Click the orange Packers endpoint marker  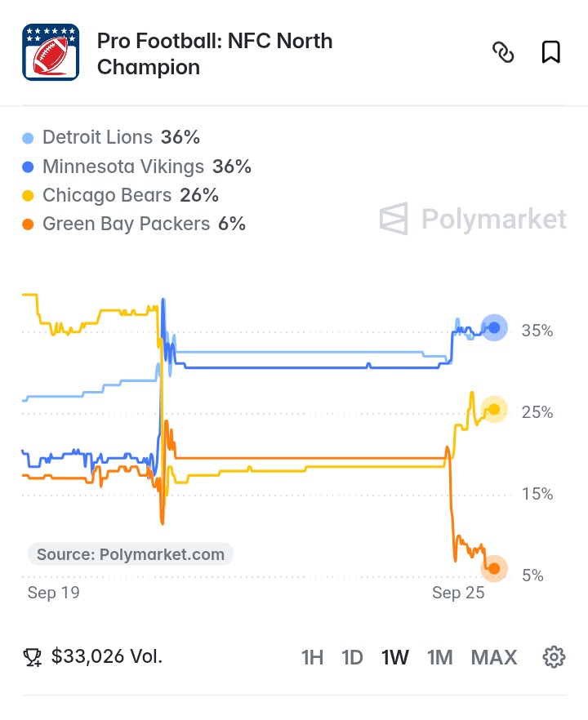pyautogui.click(x=494, y=568)
